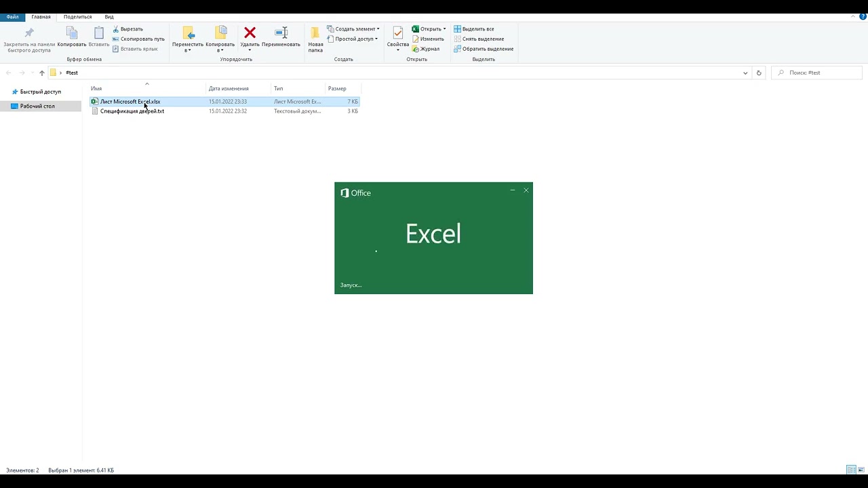Screen dimensions: 868x488
Task: Click Закрепить на панели быстрого доступа
Action: pyautogui.click(x=29, y=41)
